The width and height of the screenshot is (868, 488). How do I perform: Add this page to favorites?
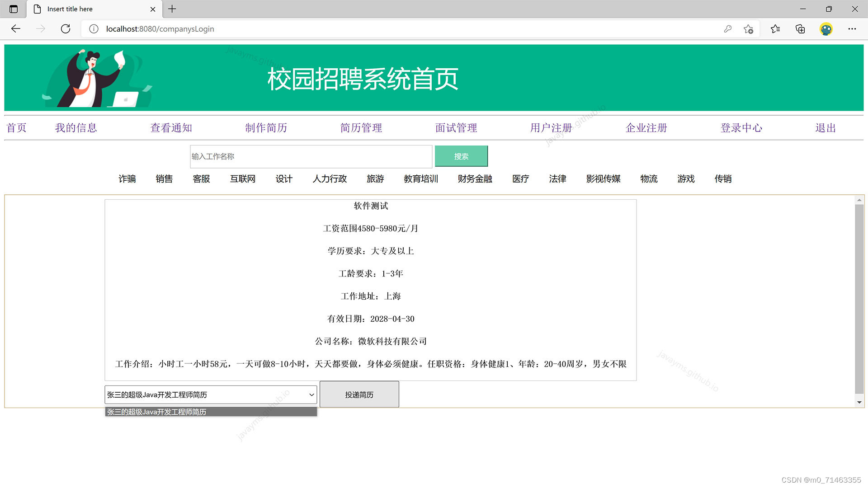(x=748, y=29)
